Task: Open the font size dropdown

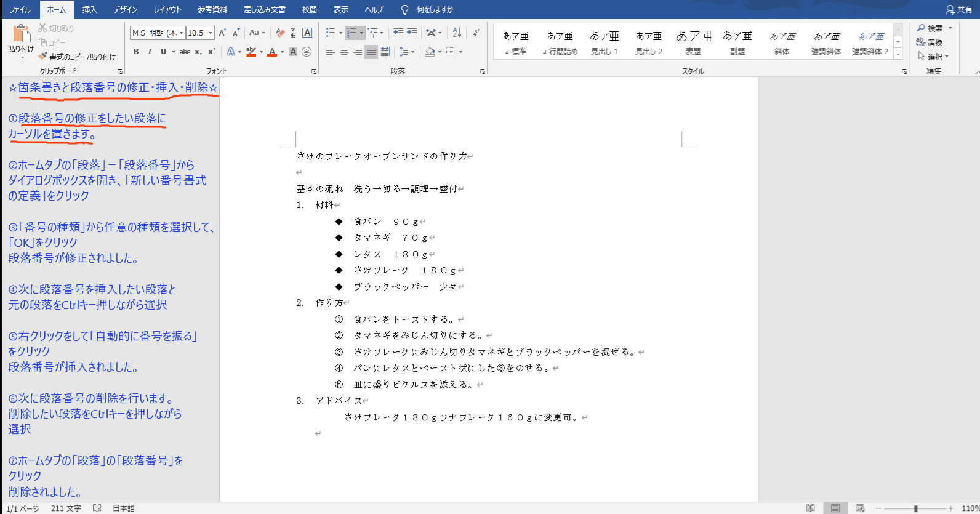Action: click(x=211, y=33)
